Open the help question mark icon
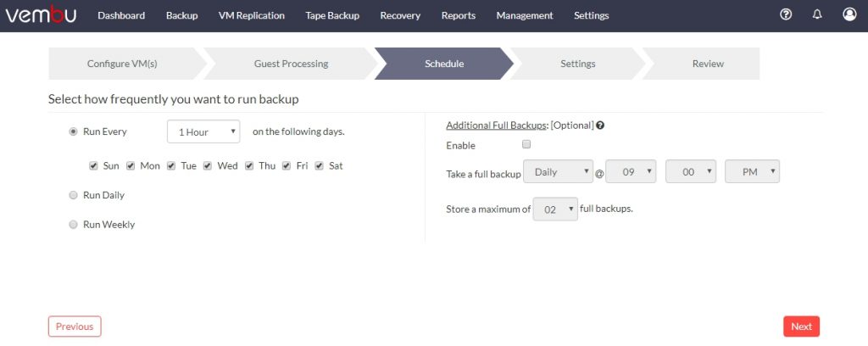The image size is (868, 346). (x=786, y=15)
